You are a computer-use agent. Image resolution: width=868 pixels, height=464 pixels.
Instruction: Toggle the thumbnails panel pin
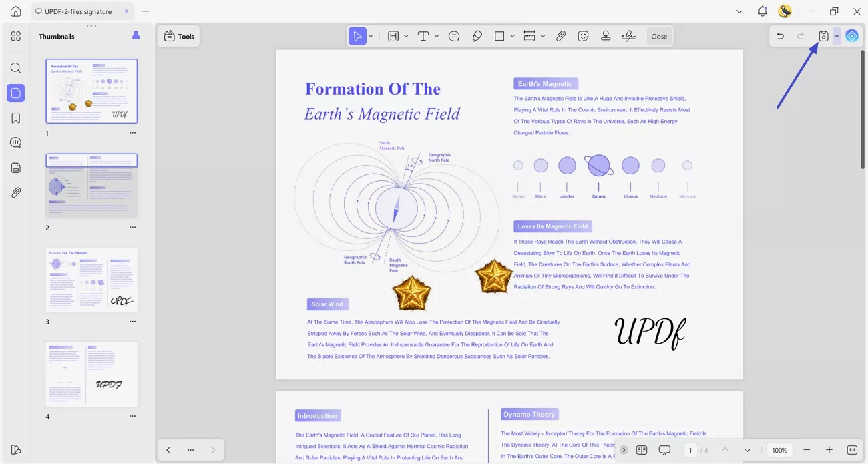136,36
